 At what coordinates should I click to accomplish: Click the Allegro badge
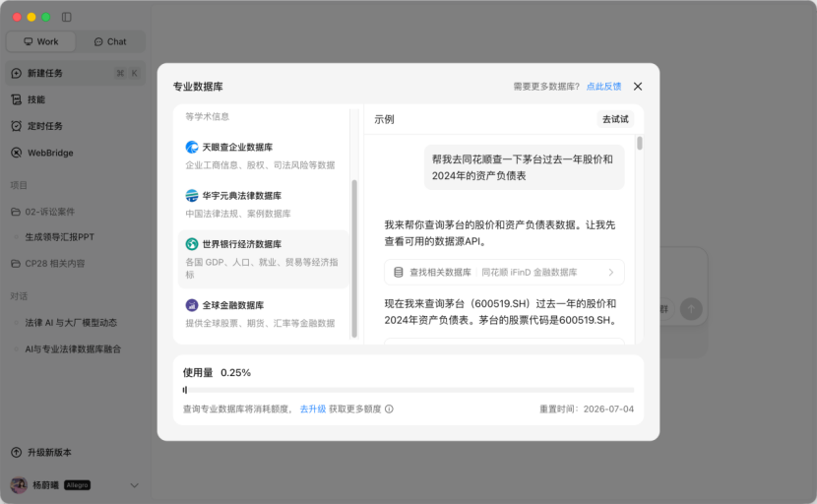pyautogui.click(x=77, y=485)
